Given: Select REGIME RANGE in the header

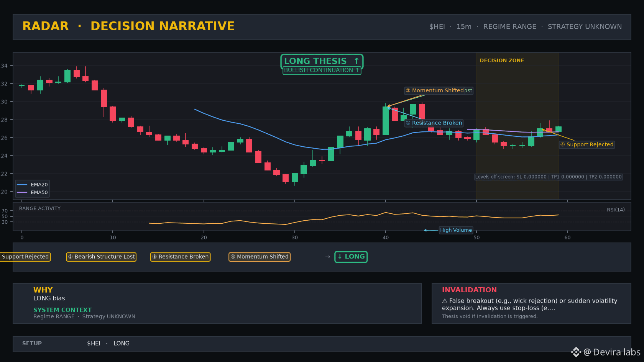Looking at the screenshot, I should point(510,27).
